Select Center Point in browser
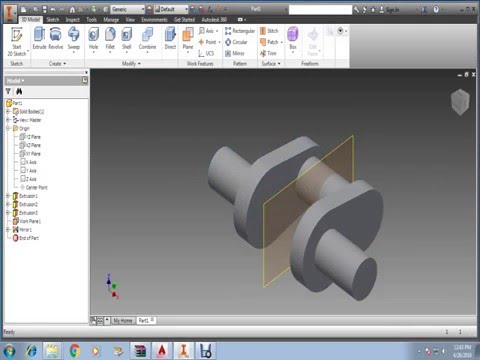 pos(34,187)
